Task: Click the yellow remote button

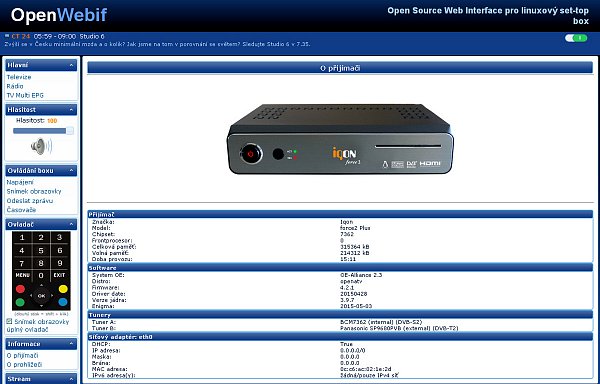Action: (63, 289)
